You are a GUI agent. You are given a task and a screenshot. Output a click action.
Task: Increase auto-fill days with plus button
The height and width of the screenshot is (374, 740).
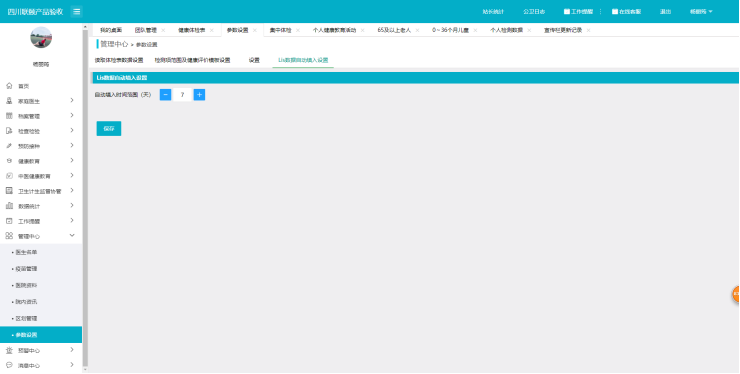(199, 95)
